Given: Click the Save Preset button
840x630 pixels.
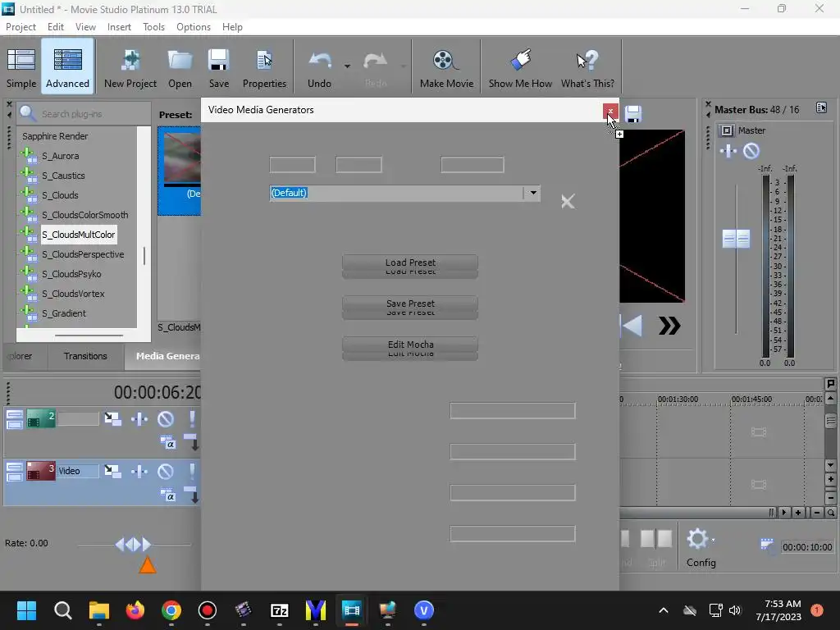Looking at the screenshot, I should [x=410, y=304].
